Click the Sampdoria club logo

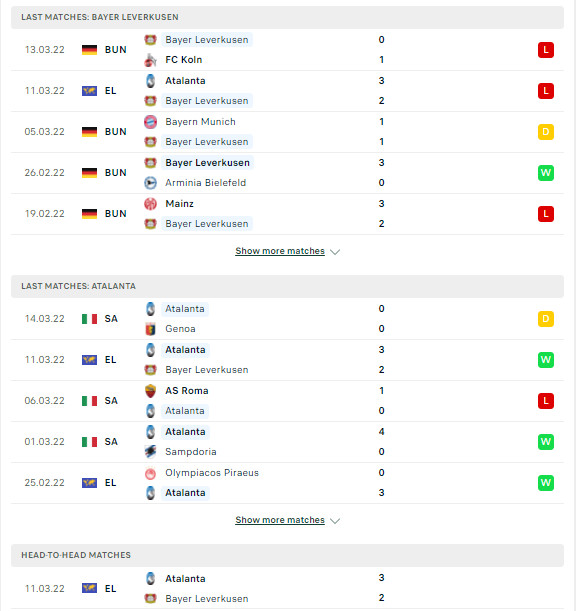(x=150, y=452)
